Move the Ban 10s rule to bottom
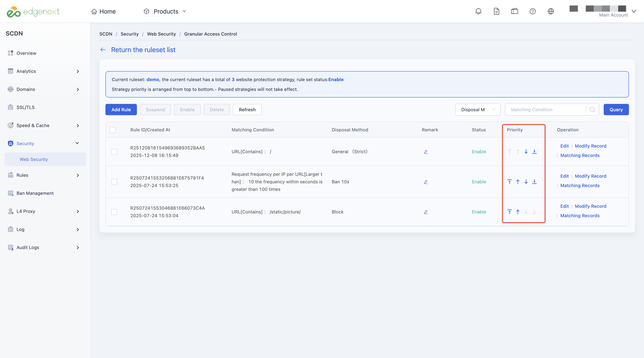This screenshot has height=358, width=644. [x=534, y=182]
